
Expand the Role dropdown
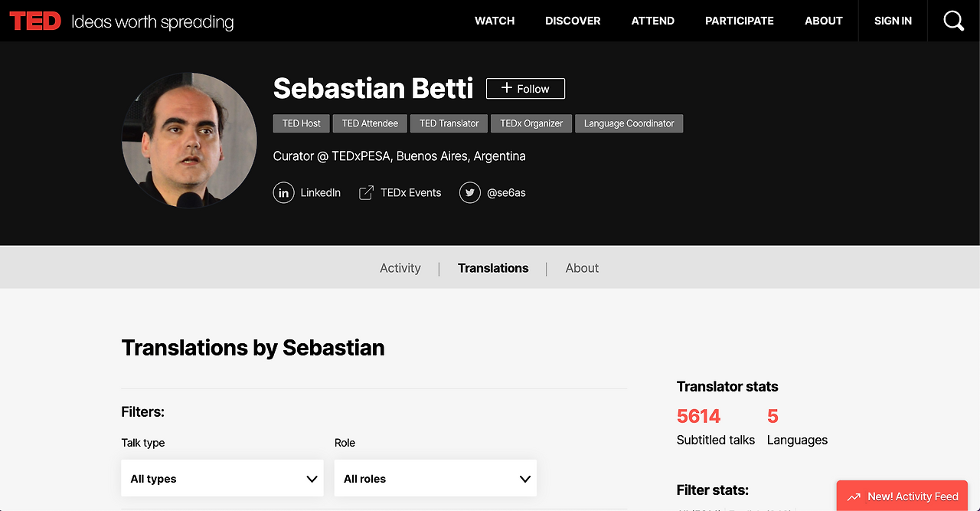pos(435,479)
